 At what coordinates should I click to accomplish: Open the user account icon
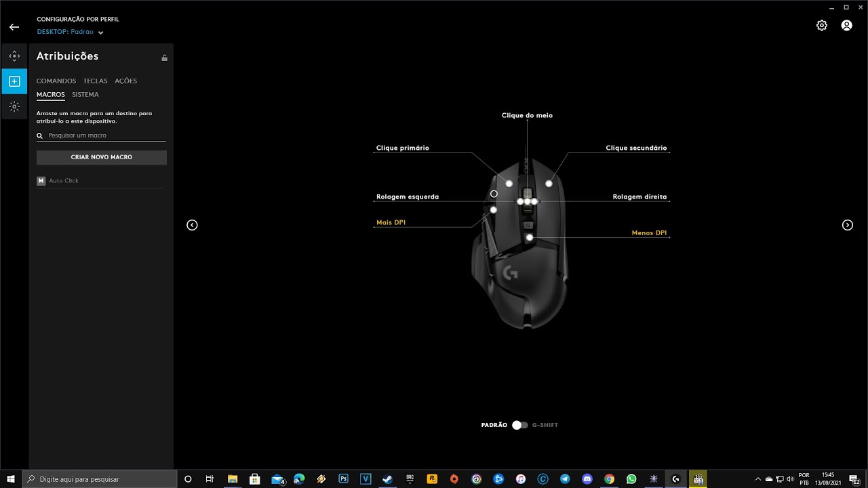click(x=847, y=25)
